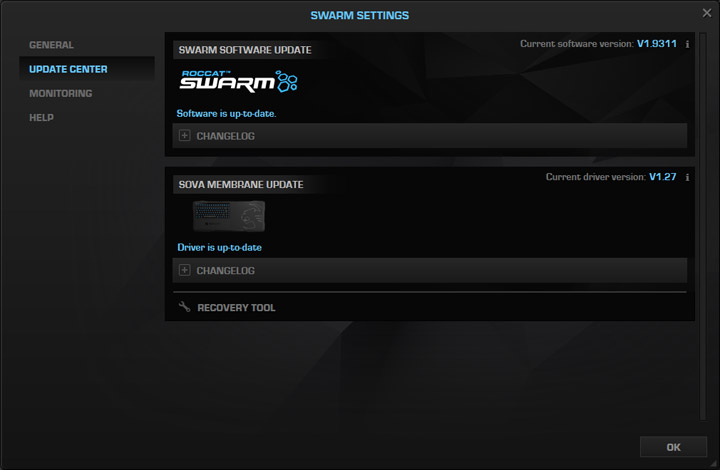
Task: Click the Sova keyboard thumbnail image
Action: 229,216
